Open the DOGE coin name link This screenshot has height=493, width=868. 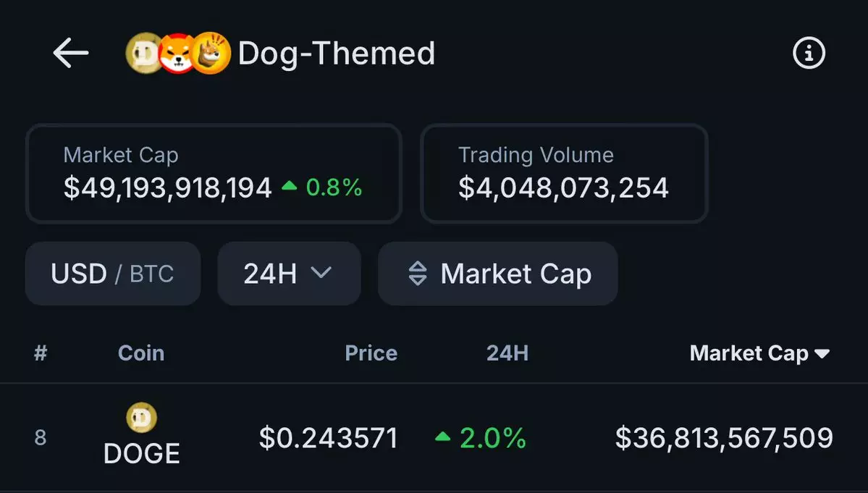142,454
